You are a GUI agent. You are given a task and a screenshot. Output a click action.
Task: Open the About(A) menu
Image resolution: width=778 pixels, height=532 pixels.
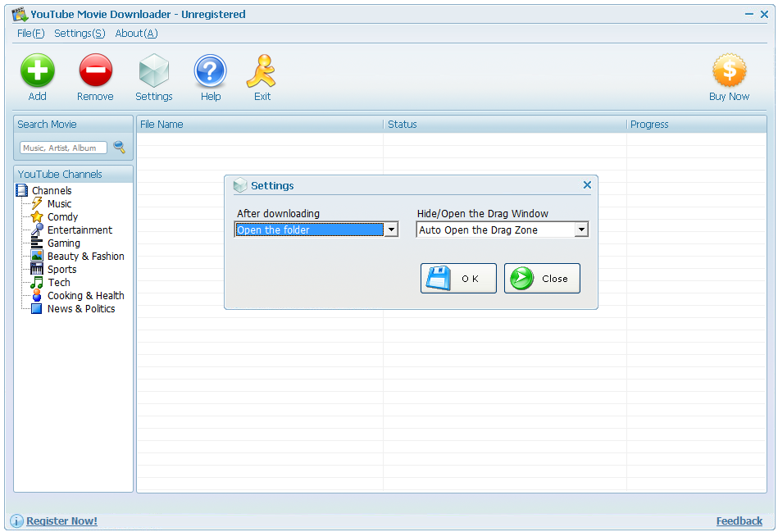pos(136,34)
